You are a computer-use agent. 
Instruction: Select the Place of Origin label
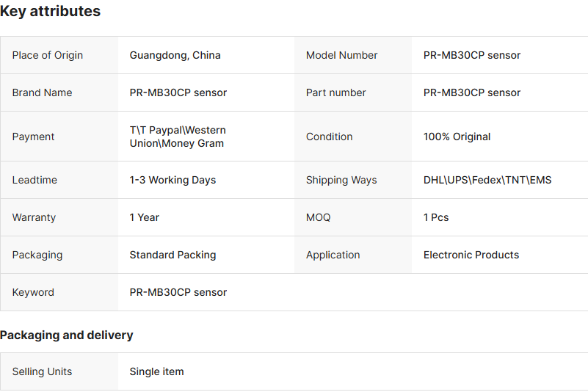48,55
